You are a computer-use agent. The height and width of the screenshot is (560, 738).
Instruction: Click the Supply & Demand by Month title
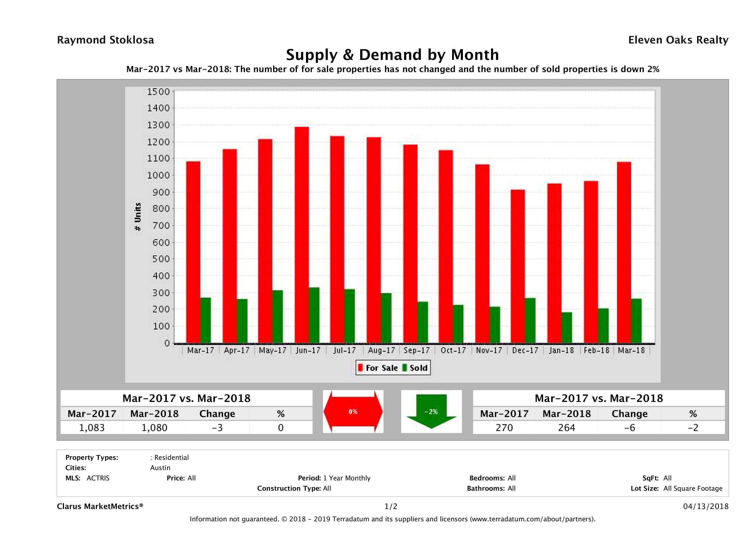click(392, 55)
